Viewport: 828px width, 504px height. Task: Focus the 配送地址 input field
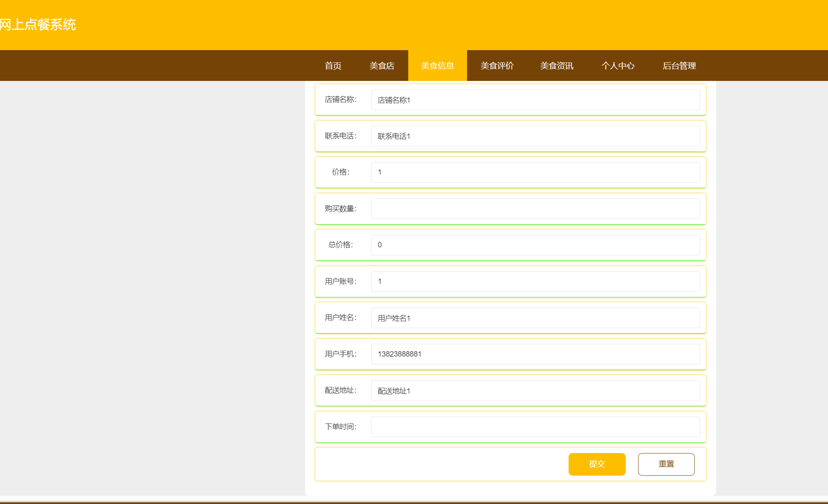coord(535,391)
